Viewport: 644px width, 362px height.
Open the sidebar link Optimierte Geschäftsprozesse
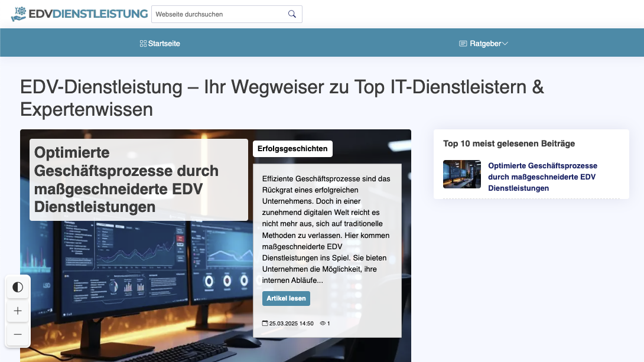[x=543, y=177]
